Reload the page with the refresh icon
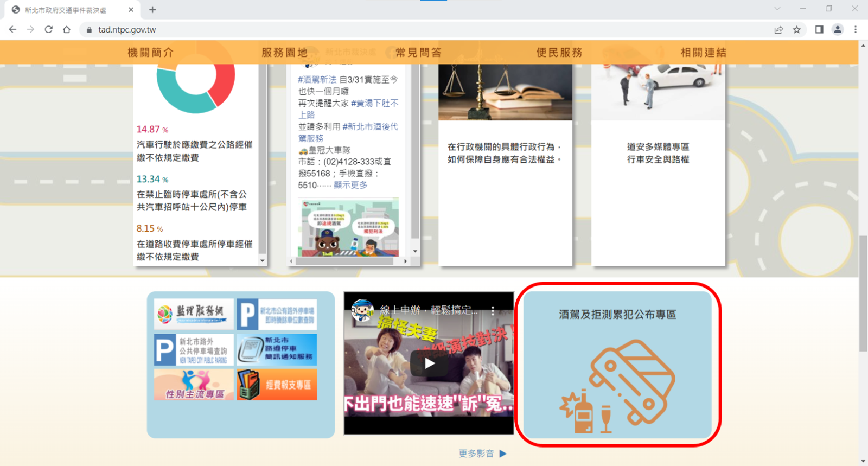Image resolution: width=868 pixels, height=466 pixels. (49, 29)
